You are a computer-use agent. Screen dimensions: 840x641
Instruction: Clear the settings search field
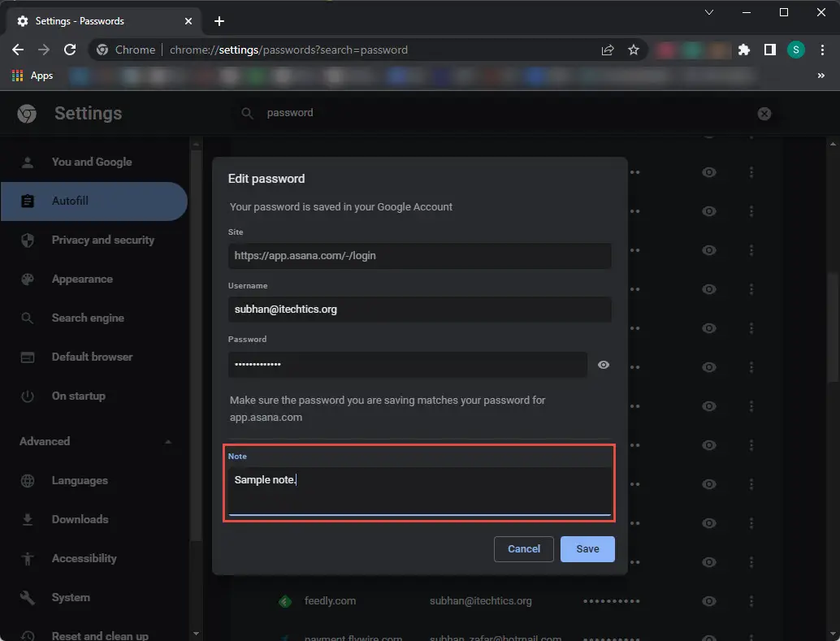pos(764,114)
